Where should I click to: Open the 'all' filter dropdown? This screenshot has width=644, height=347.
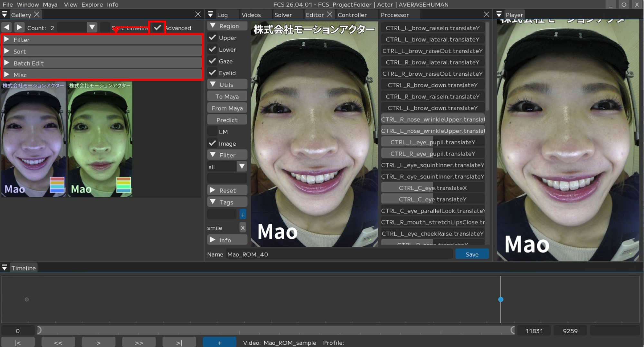tap(242, 167)
